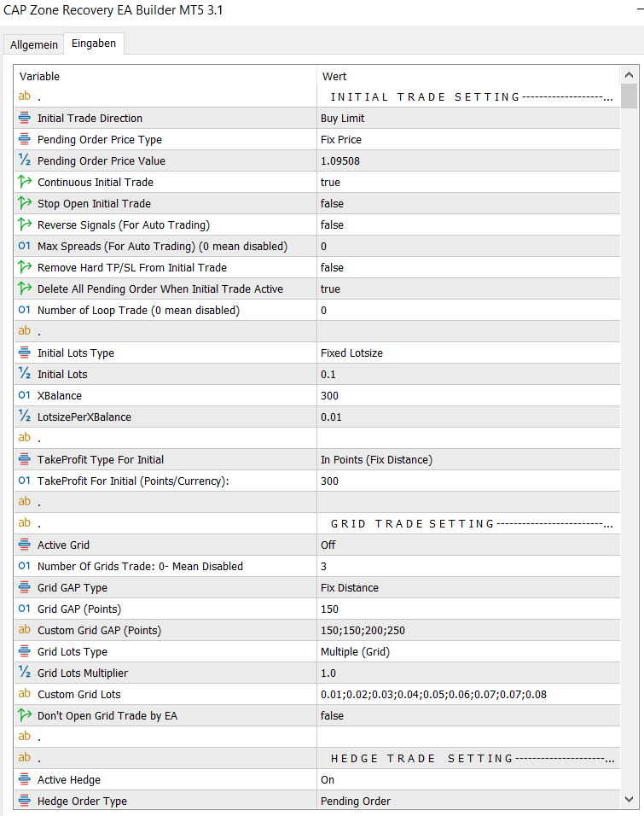Click the 01 icon beside XBalance
This screenshot has height=816, width=644.
point(25,395)
